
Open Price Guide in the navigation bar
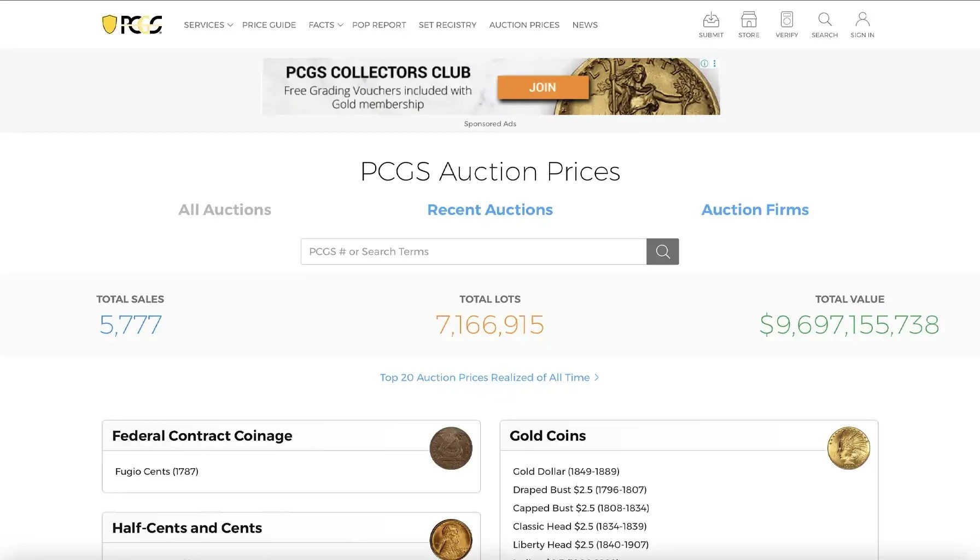pos(269,25)
